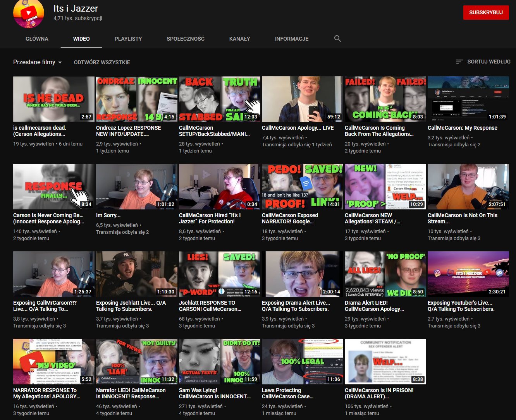This screenshot has width=516, height=420.
Task: Open the 'ALL LIES! NO PROOF' thumbnail
Action: (385, 274)
